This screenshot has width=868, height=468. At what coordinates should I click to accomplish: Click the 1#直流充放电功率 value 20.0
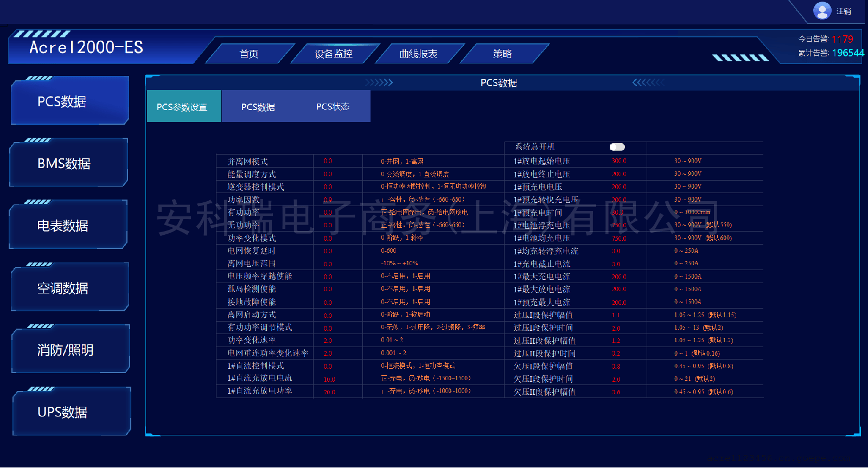(x=329, y=392)
